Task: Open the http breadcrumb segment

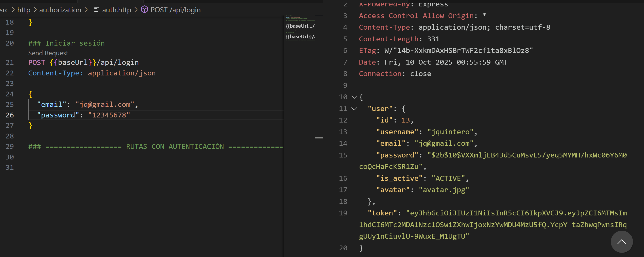Action: pos(24,10)
